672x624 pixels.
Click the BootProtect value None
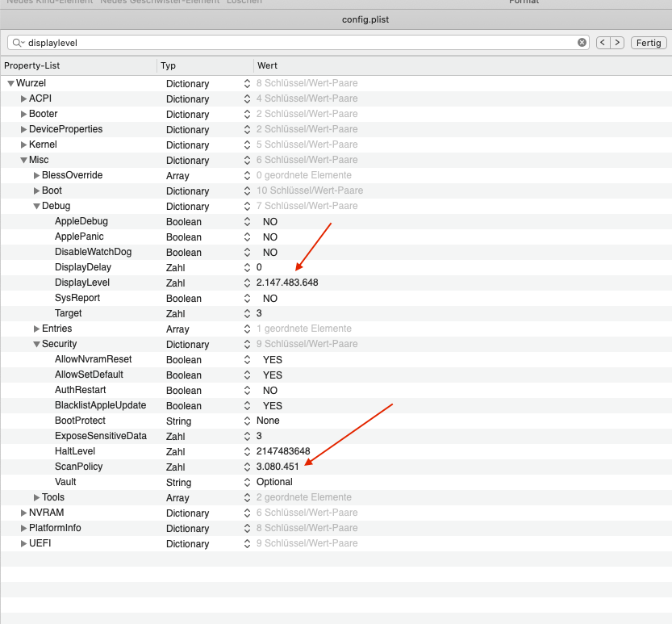point(268,421)
